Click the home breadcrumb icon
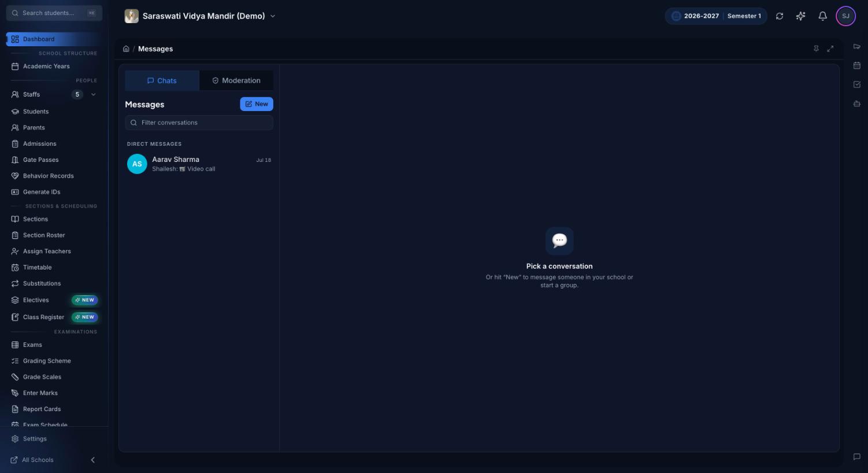 tap(126, 49)
